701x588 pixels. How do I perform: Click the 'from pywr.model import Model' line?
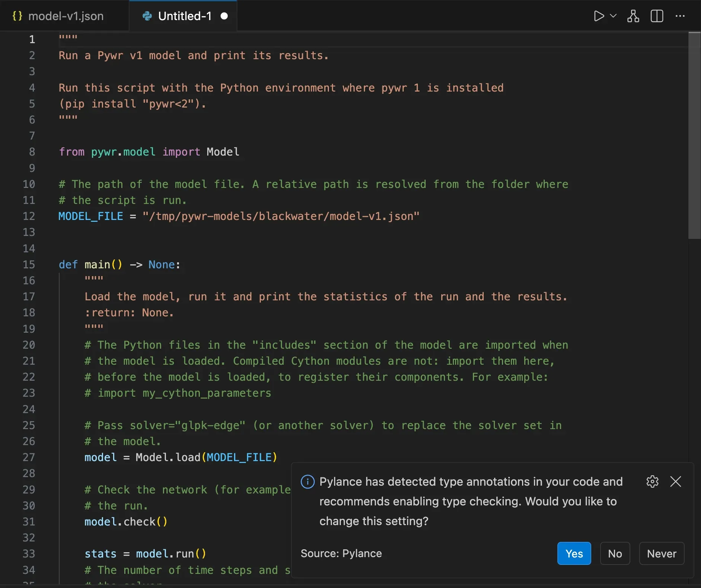click(149, 152)
